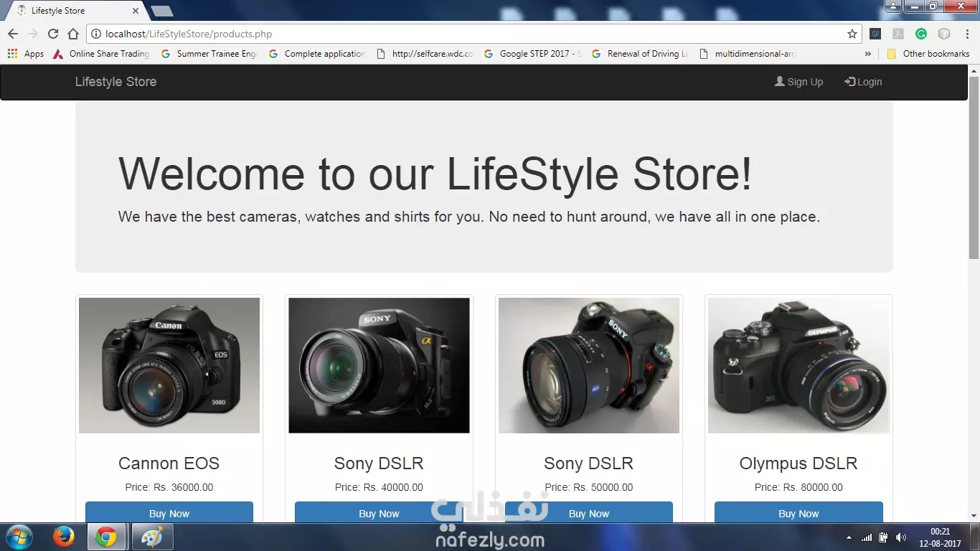
Task: Open the Windows Start menu
Action: [x=19, y=537]
